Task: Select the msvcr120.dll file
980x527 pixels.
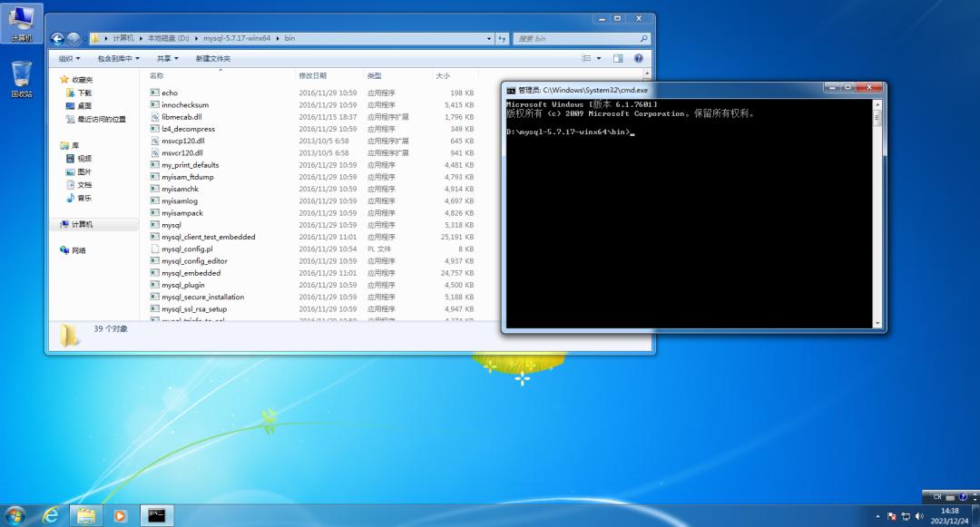Action: pos(181,153)
